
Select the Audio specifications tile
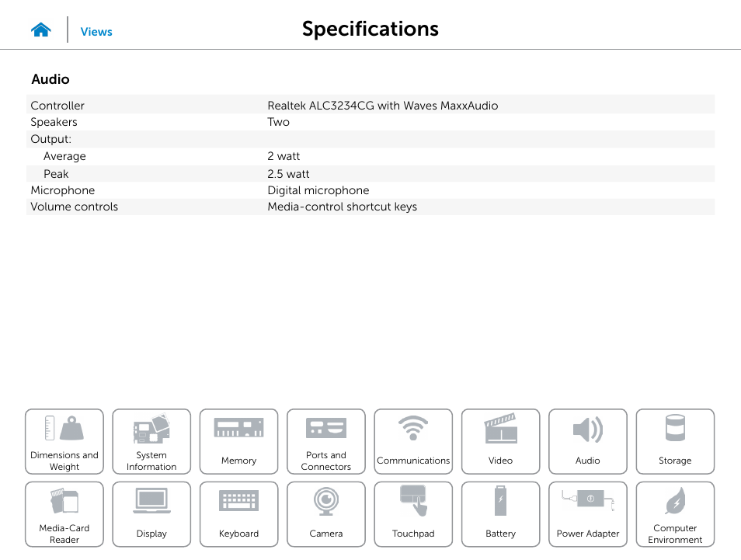click(x=588, y=441)
